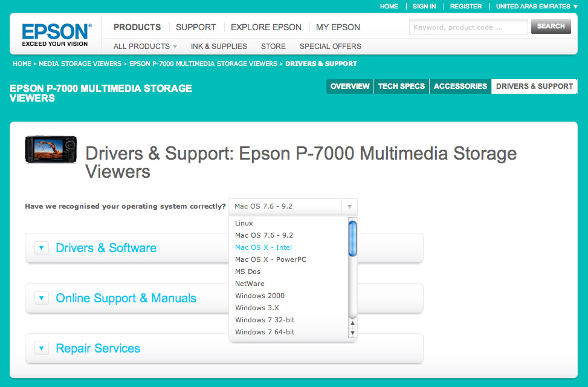
Task: Open Media Storage Viewers breadcrumb link
Action: point(80,64)
